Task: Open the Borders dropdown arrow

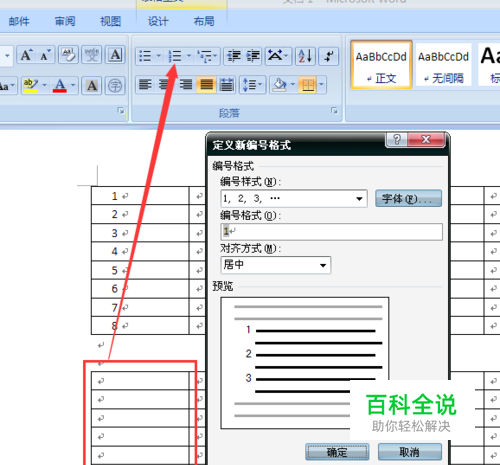Action: [x=321, y=85]
